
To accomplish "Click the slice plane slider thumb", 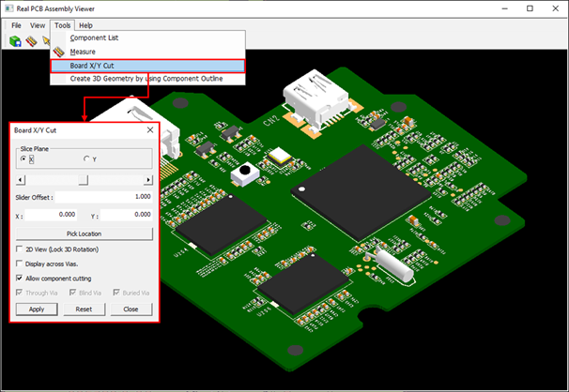I will [83, 179].
